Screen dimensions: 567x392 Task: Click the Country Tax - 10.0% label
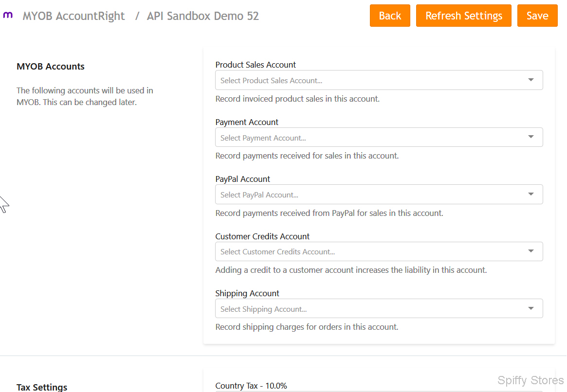251,386
